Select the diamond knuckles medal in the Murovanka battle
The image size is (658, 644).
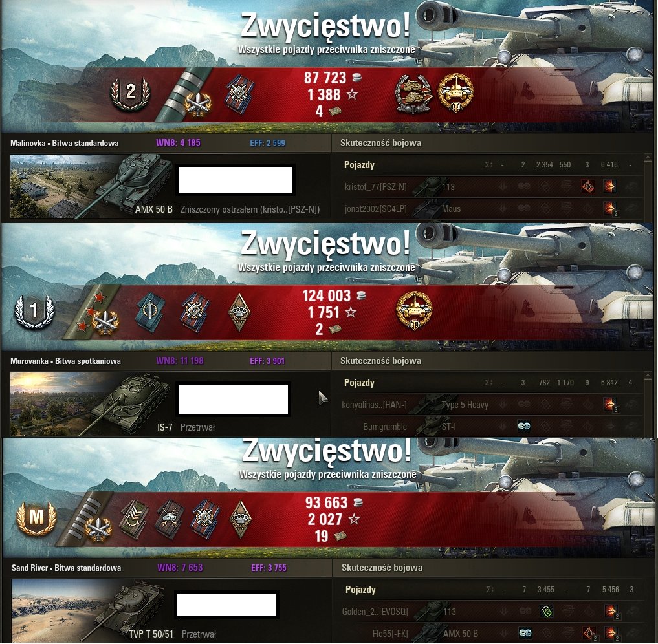click(239, 312)
